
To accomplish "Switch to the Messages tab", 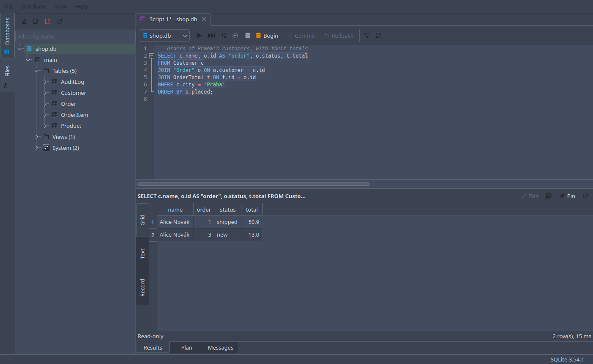I will tap(220, 347).
